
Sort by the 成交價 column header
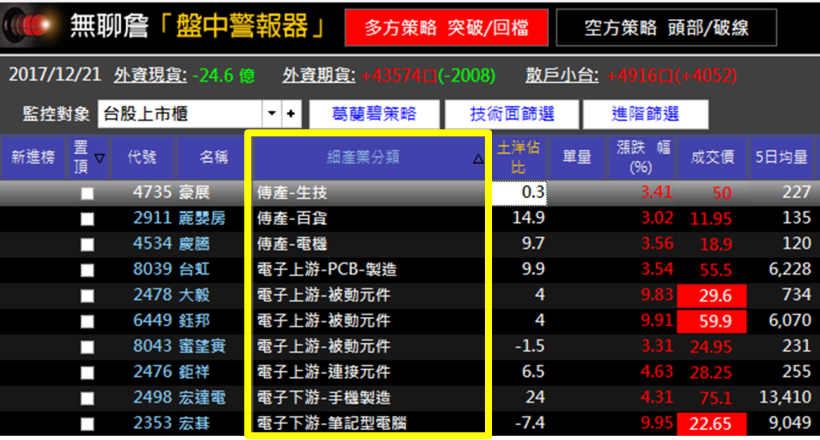(x=712, y=157)
